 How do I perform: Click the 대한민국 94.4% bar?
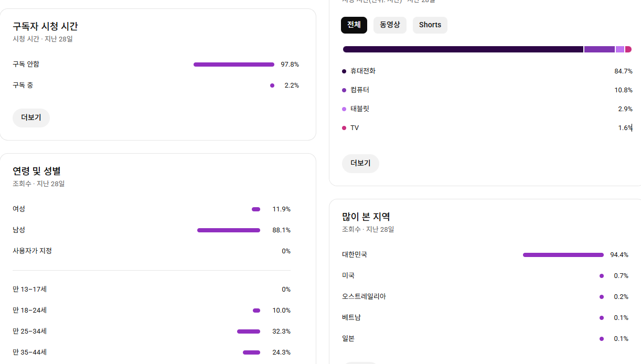(x=563, y=255)
